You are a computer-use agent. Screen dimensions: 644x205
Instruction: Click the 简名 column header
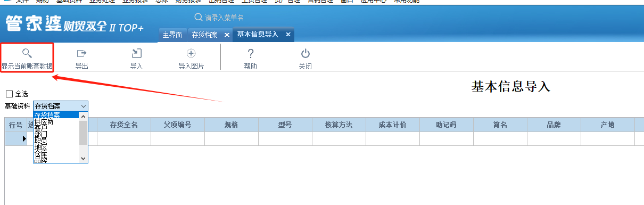point(500,125)
